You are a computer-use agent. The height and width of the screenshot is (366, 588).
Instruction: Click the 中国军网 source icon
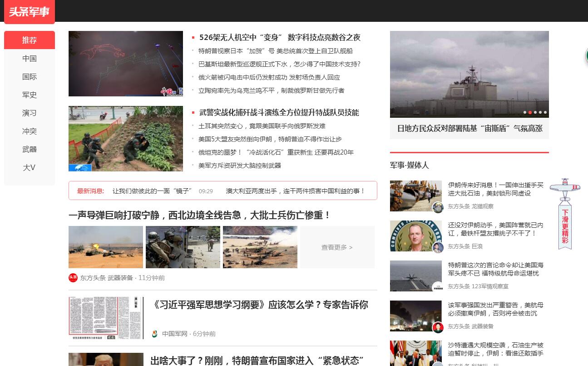coord(155,334)
